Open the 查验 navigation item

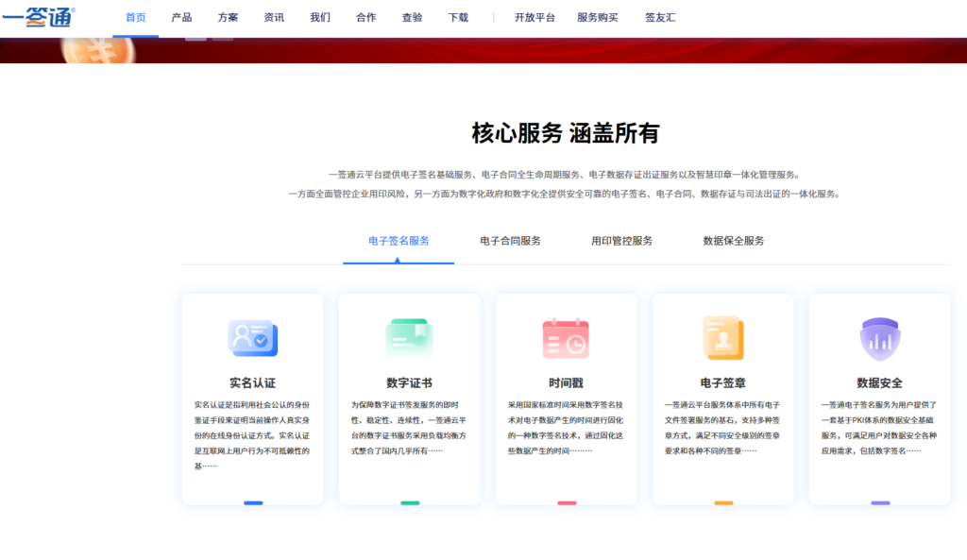tap(412, 18)
